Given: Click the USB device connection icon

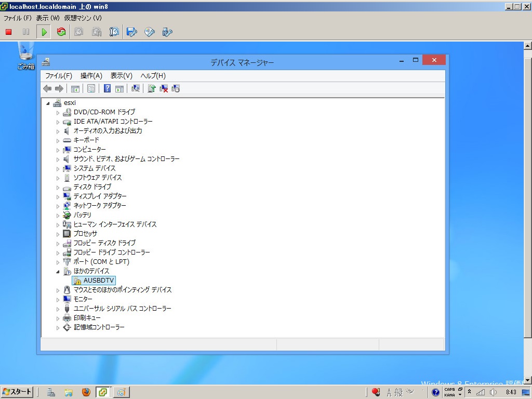Looking at the screenshot, I should point(167,32).
